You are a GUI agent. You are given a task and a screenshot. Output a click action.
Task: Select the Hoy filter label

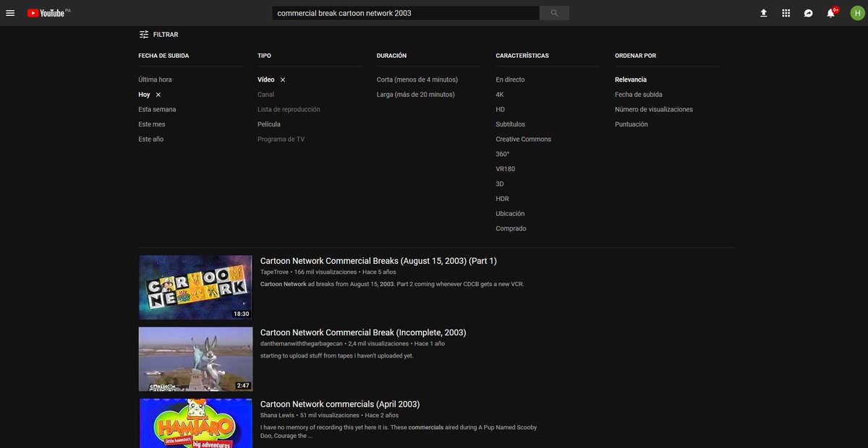[144, 95]
